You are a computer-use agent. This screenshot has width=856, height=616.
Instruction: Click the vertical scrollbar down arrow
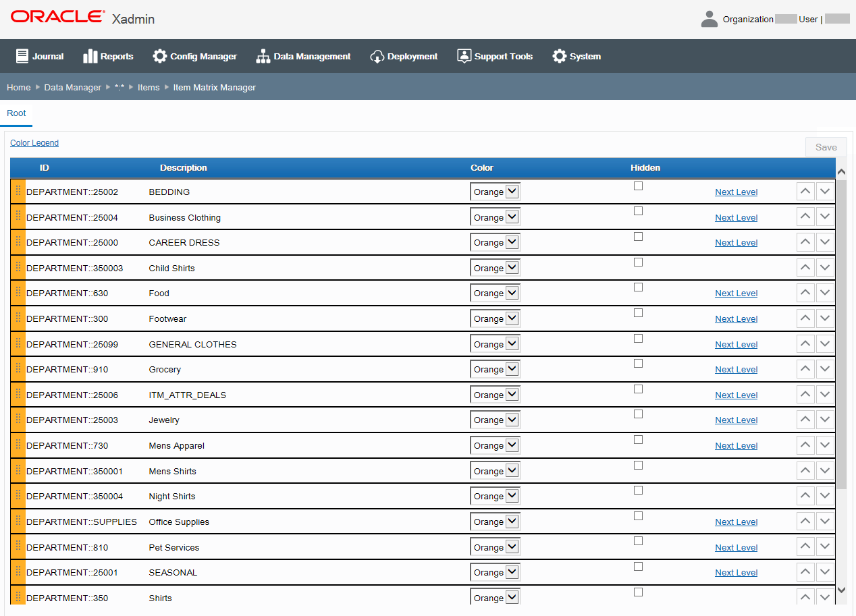(841, 590)
